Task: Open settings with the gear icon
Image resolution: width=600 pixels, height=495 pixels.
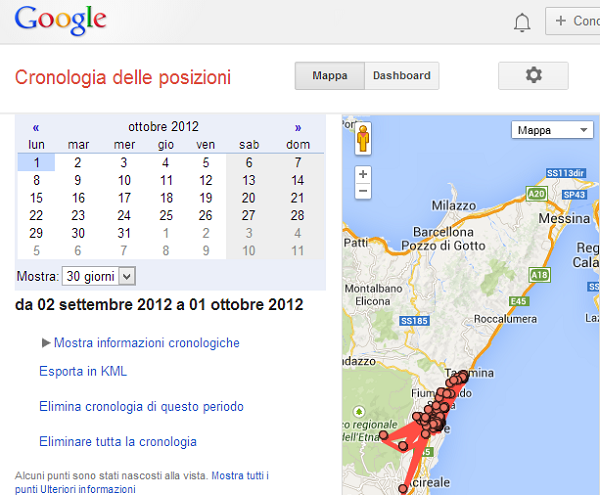Action: (533, 75)
